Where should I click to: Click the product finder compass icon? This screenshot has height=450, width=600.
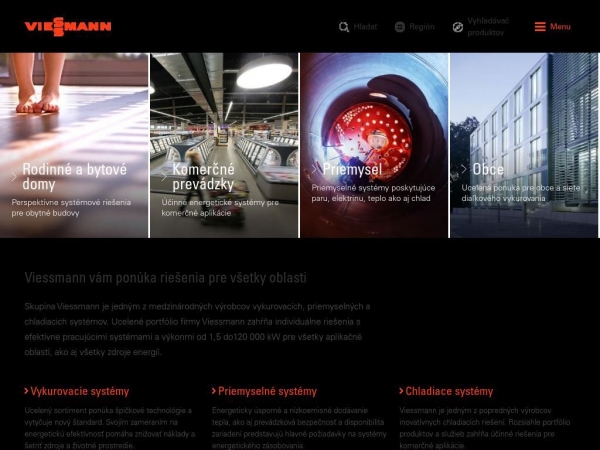(x=458, y=27)
